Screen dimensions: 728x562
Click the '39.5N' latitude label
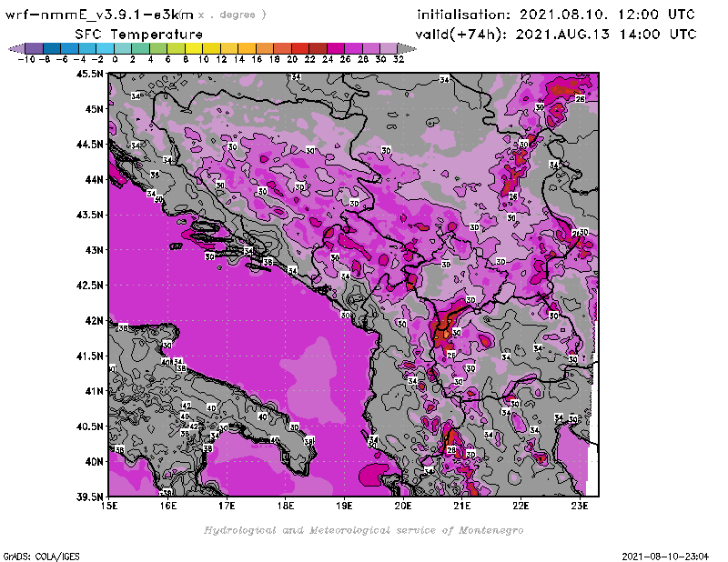(89, 497)
